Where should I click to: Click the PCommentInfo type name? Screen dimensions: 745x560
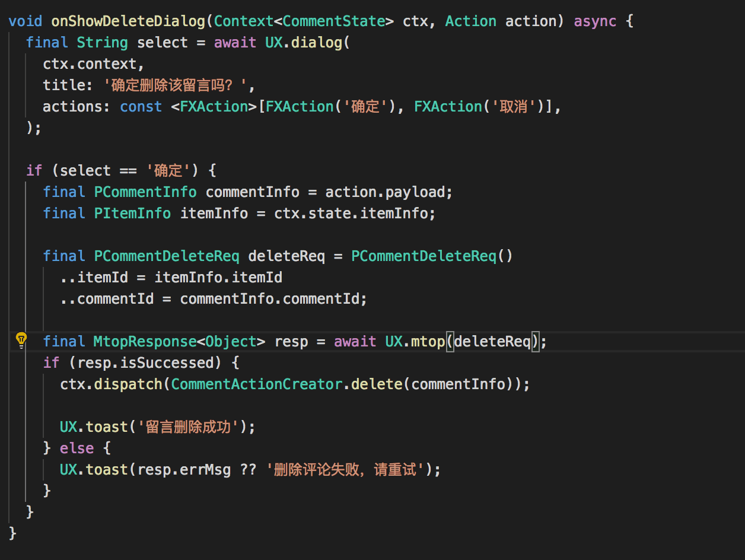tap(145, 192)
